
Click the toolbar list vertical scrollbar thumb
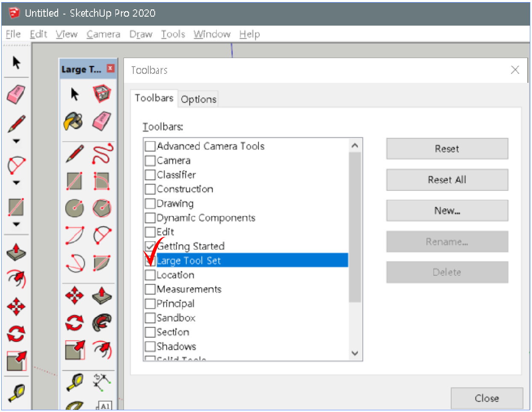pyautogui.click(x=355, y=227)
